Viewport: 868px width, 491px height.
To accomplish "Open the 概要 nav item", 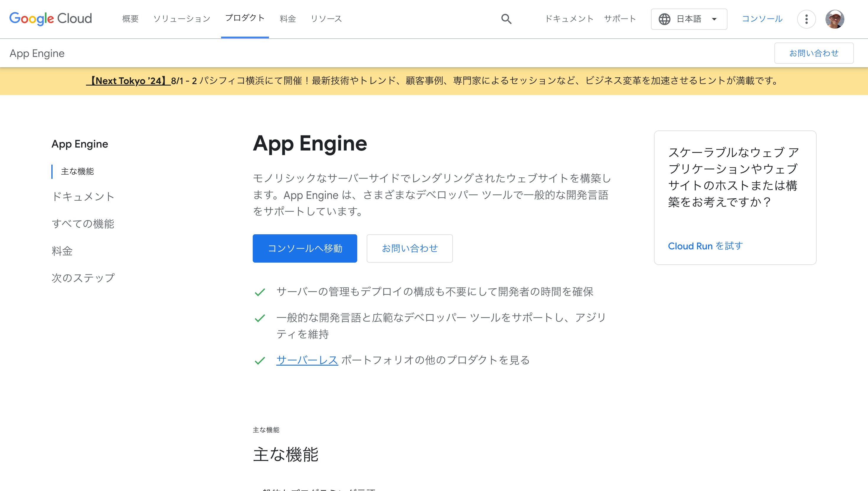I will click(x=130, y=19).
